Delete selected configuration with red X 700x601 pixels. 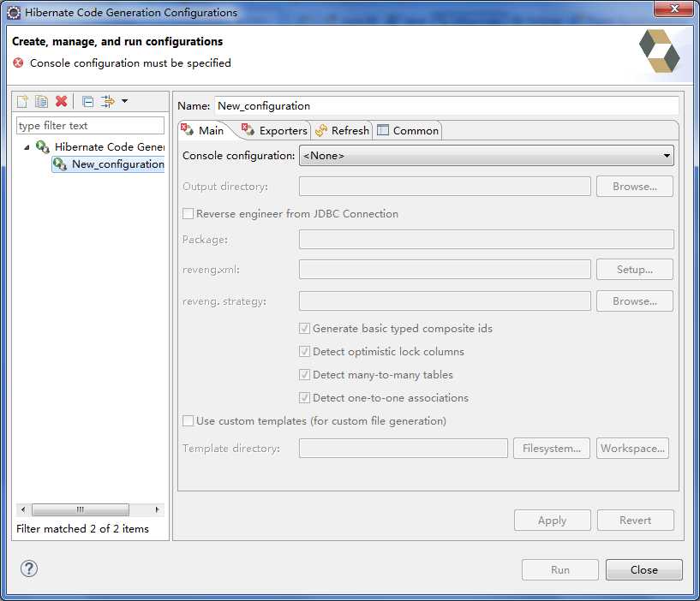61,101
